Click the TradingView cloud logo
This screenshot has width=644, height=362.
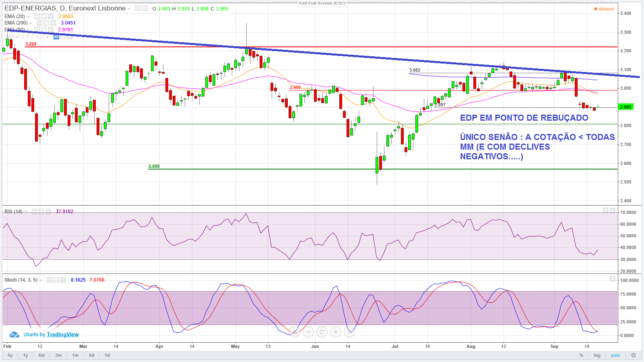click(x=14, y=335)
